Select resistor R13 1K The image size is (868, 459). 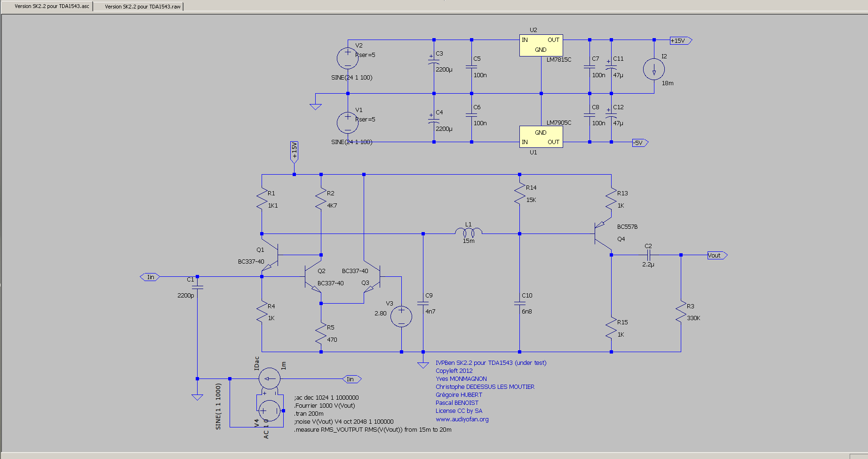[x=611, y=199]
